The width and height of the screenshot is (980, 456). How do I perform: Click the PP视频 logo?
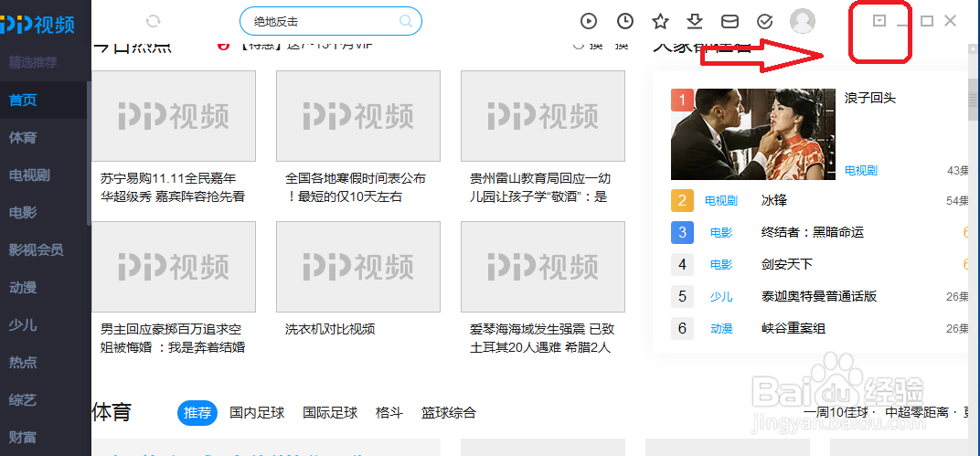(37, 25)
